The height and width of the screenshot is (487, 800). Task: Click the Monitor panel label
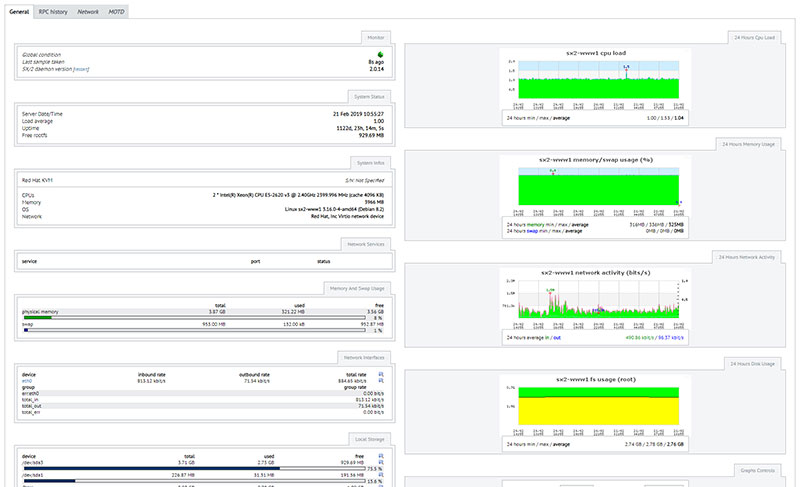pyautogui.click(x=376, y=38)
